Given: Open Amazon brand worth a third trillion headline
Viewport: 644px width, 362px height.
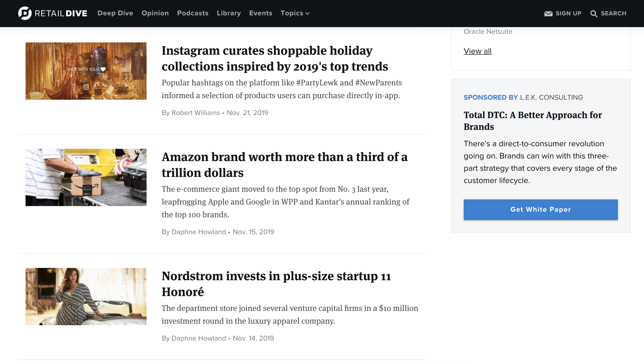Looking at the screenshot, I should (285, 165).
